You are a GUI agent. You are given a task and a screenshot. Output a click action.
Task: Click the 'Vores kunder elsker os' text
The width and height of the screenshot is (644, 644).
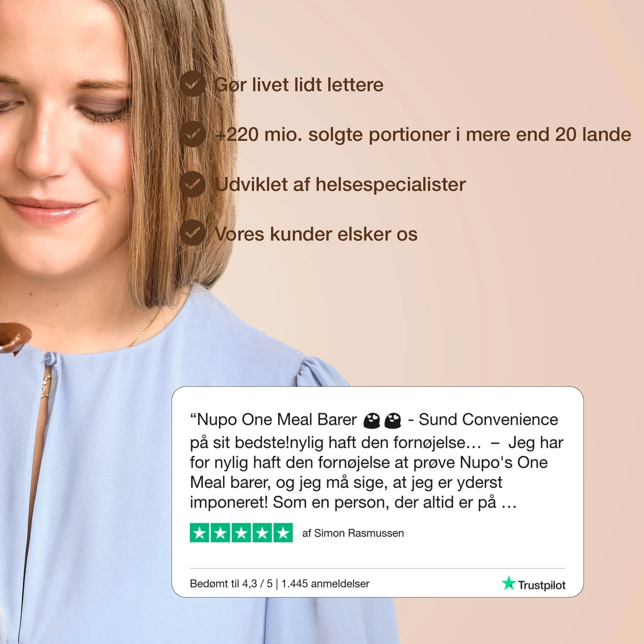coord(316,234)
